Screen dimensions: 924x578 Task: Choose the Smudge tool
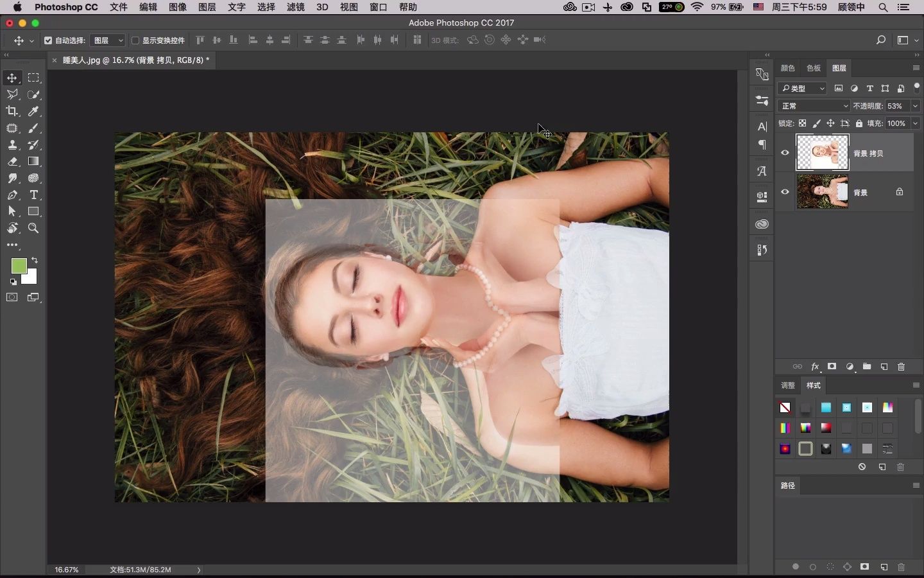pos(12,178)
